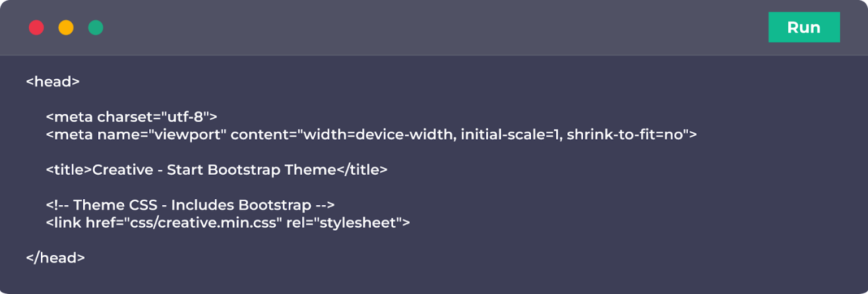Click the yellow window dot

66,28
